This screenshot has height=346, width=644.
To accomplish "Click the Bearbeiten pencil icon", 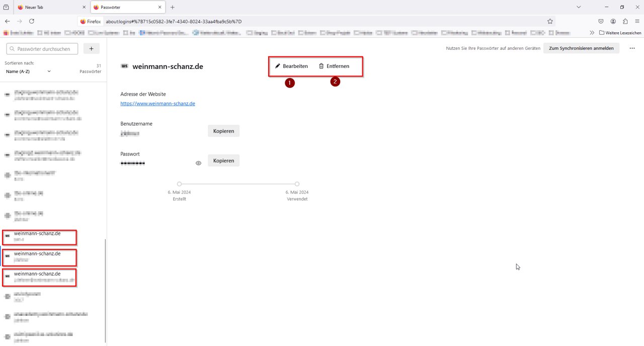I will 278,66.
